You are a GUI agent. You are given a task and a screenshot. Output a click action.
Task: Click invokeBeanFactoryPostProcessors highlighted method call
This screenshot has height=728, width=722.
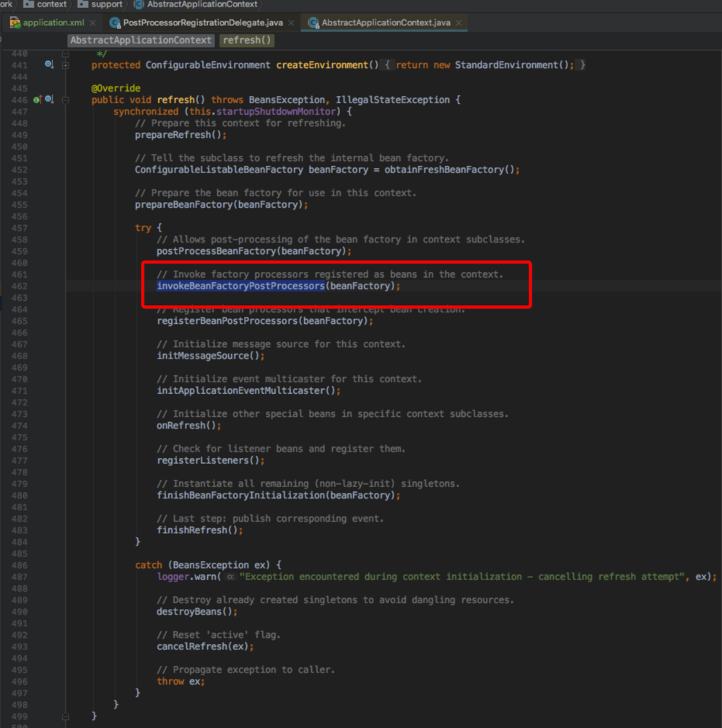240,286
